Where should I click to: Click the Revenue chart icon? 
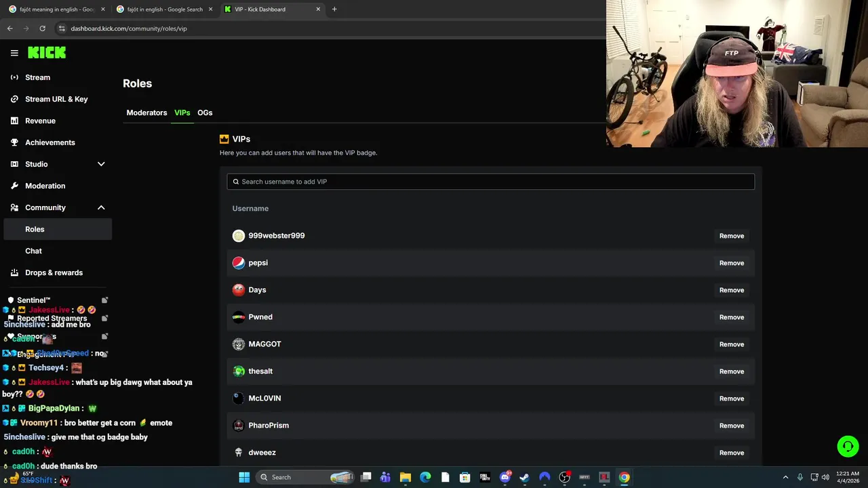coord(14,121)
